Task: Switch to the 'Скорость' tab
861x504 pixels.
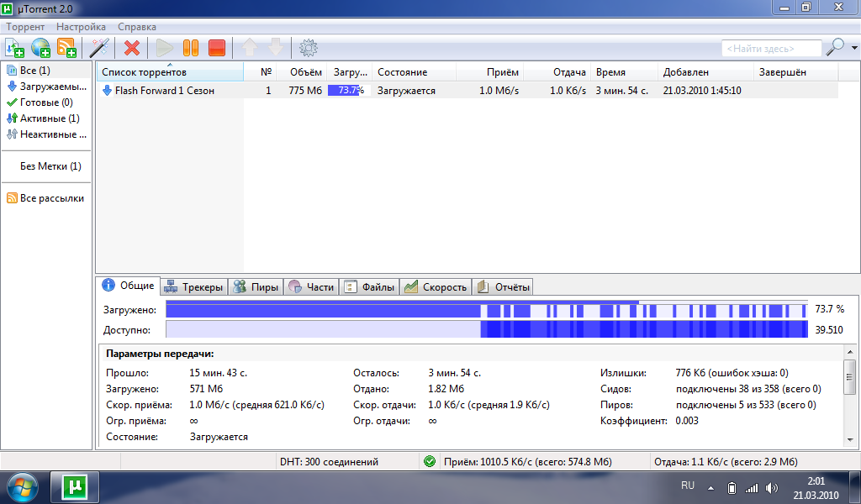Action: (436, 286)
